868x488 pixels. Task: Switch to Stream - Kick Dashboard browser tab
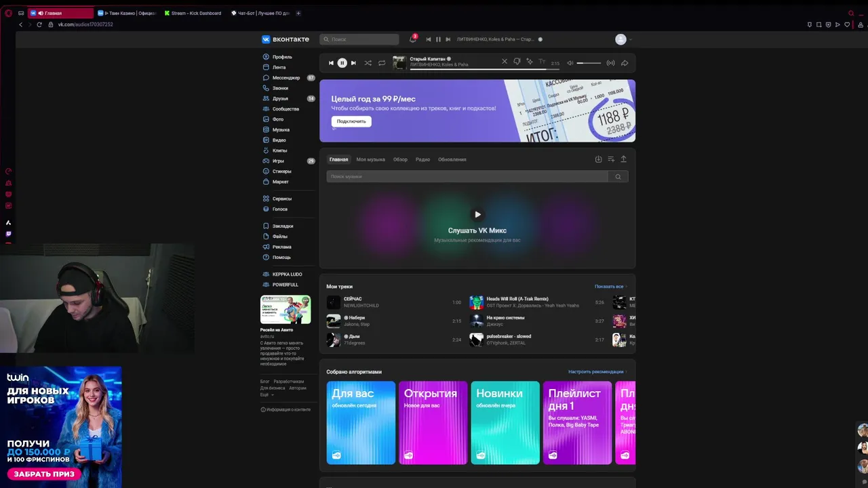[193, 13]
